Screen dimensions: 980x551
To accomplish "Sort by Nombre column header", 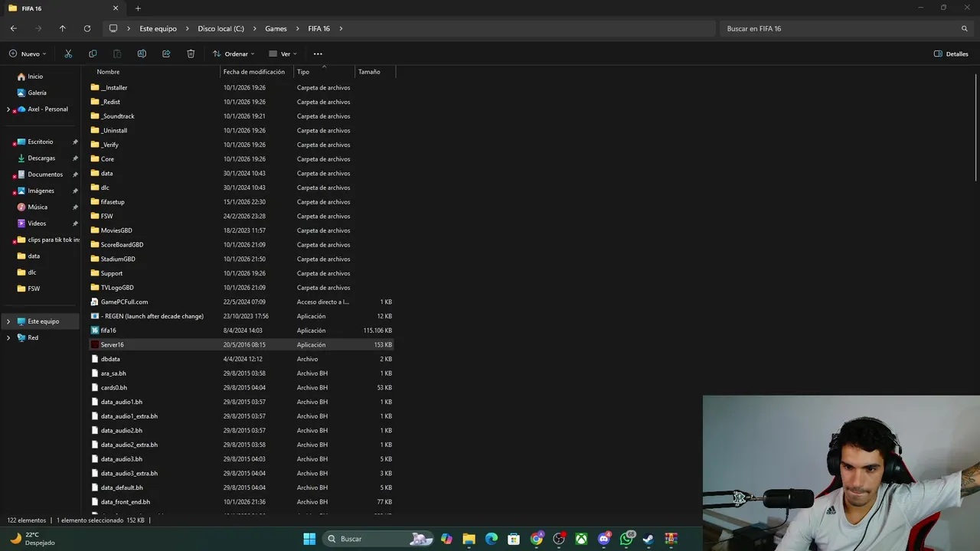I will pyautogui.click(x=108, y=72).
